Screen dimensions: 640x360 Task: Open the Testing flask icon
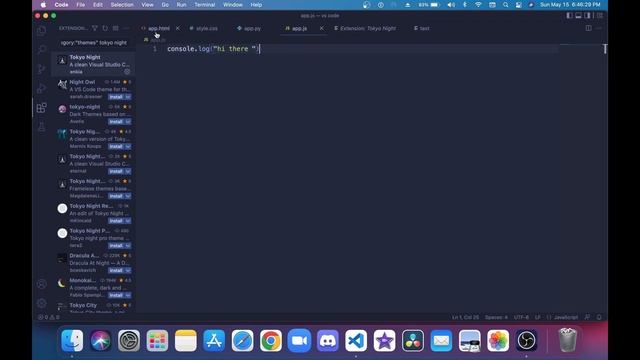pyautogui.click(x=42, y=127)
